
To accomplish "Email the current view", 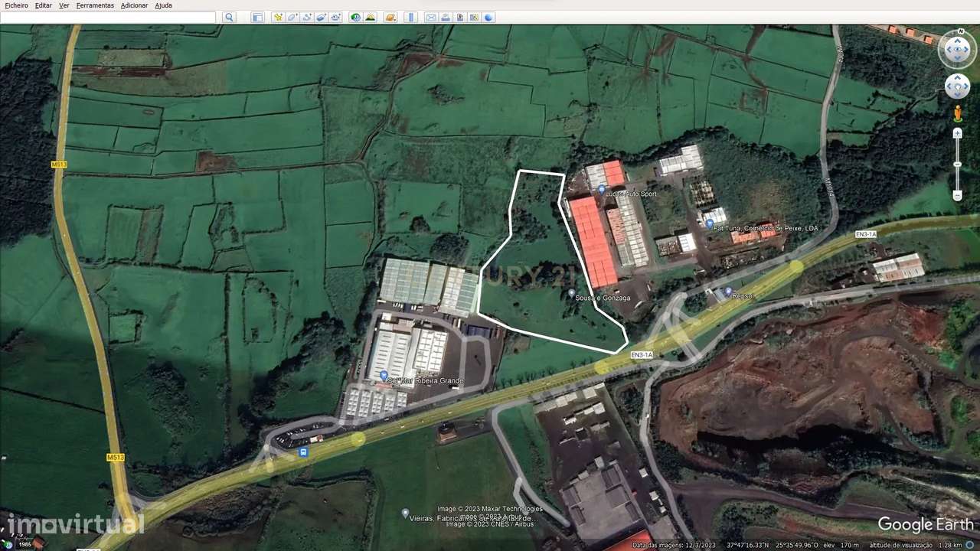I will click(431, 17).
